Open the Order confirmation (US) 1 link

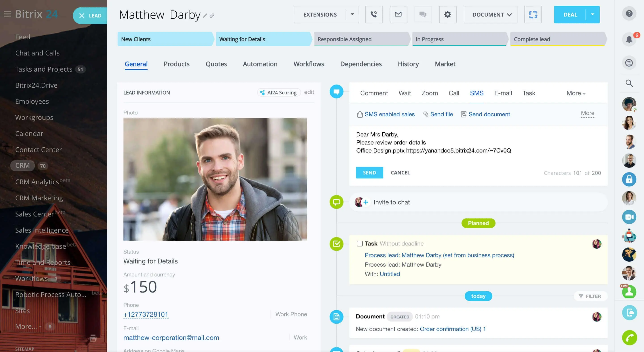point(453,329)
